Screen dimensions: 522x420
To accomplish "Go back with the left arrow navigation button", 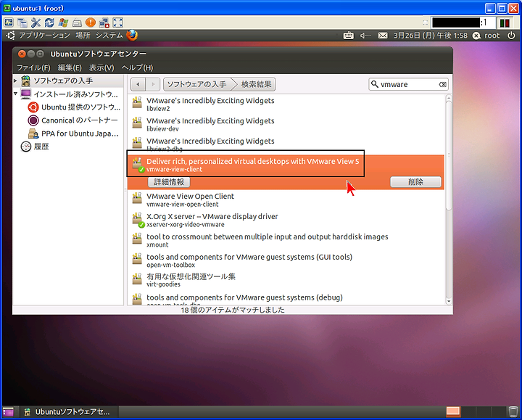I will 138,85.
